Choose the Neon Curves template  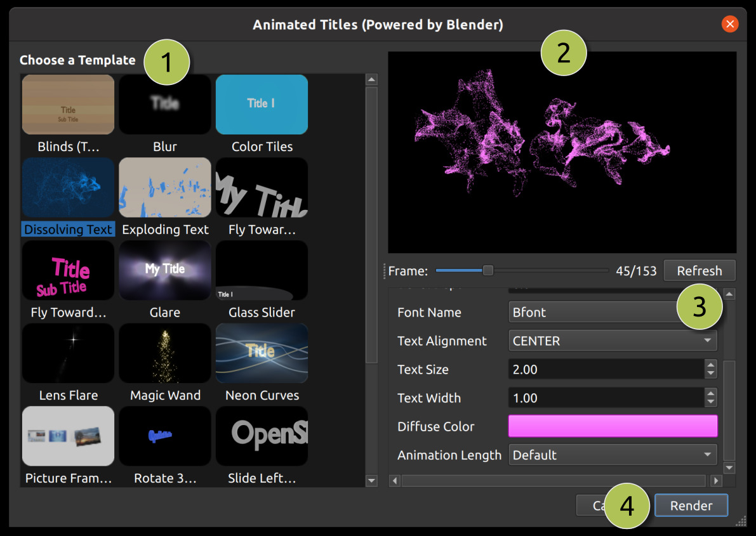tap(262, 353)
